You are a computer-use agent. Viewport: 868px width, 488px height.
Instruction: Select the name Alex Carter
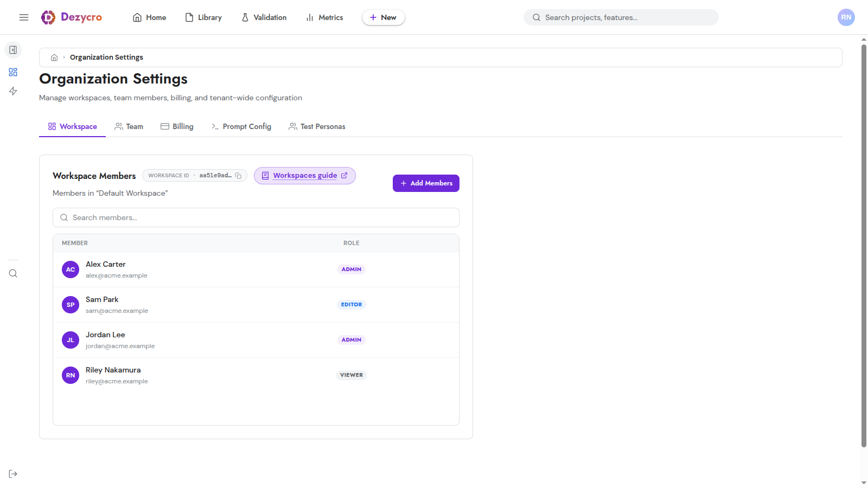pyautogui.click(x=106, y=264)
